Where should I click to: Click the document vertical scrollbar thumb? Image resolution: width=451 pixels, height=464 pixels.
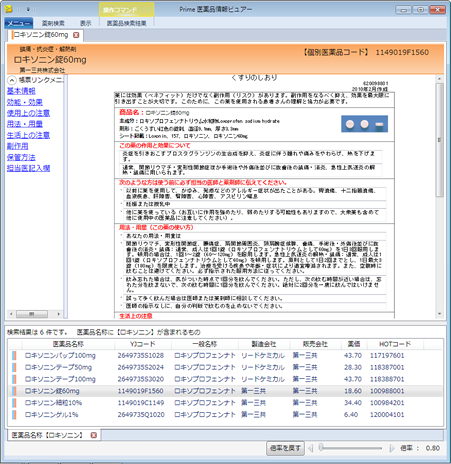pyautogui.click(x=440, y=140)
